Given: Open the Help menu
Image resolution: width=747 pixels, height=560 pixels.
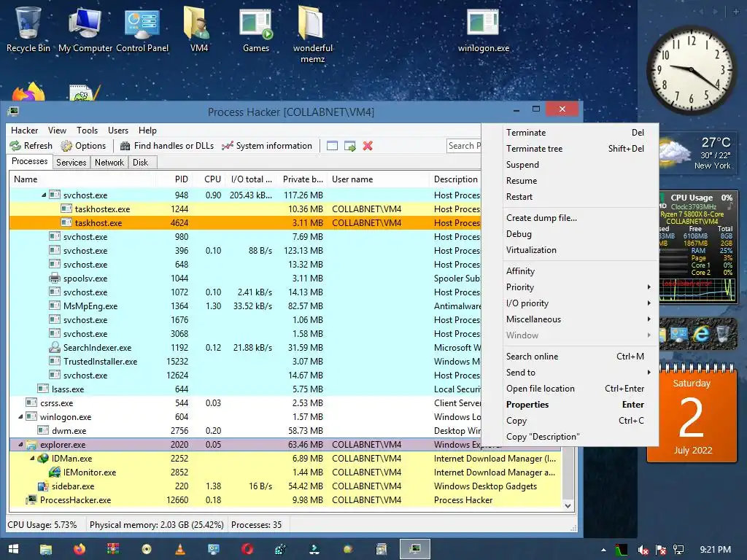Looking at the screenshot, I should (147, 131).
